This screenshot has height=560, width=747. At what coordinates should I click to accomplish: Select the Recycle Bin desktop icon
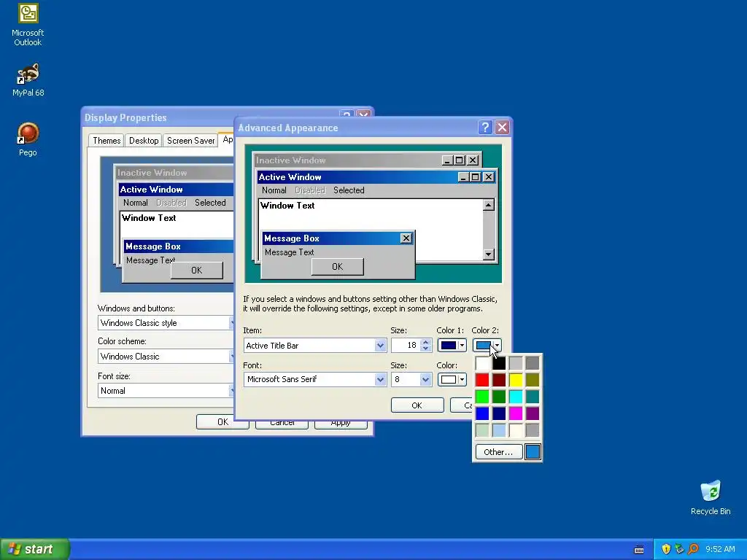(711, 497)
